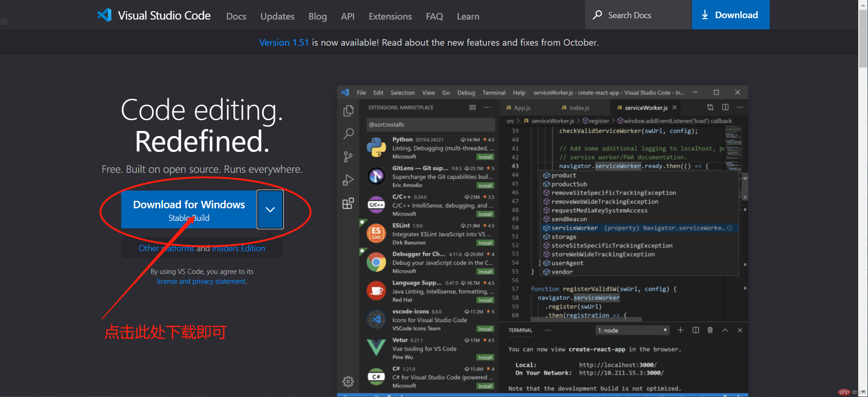868x397 pixels.
Task: Click the new terminal plus icon
Action: click(680, 330)
